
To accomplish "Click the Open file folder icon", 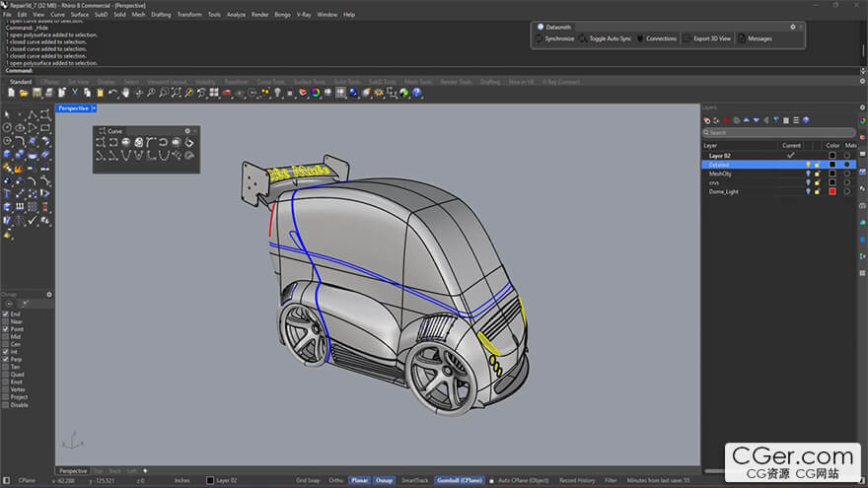I will pyautogui.click(x=24, y=93).
